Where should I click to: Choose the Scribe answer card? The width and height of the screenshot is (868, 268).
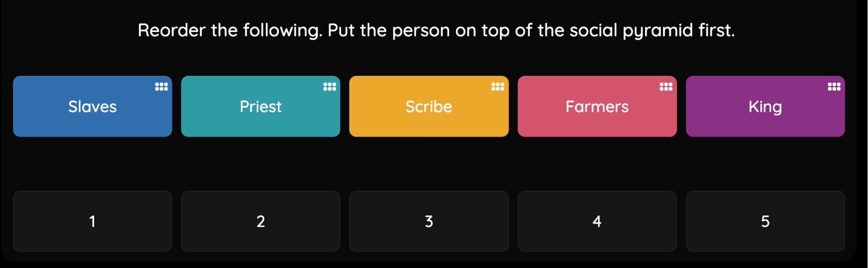tap(428, 107)
